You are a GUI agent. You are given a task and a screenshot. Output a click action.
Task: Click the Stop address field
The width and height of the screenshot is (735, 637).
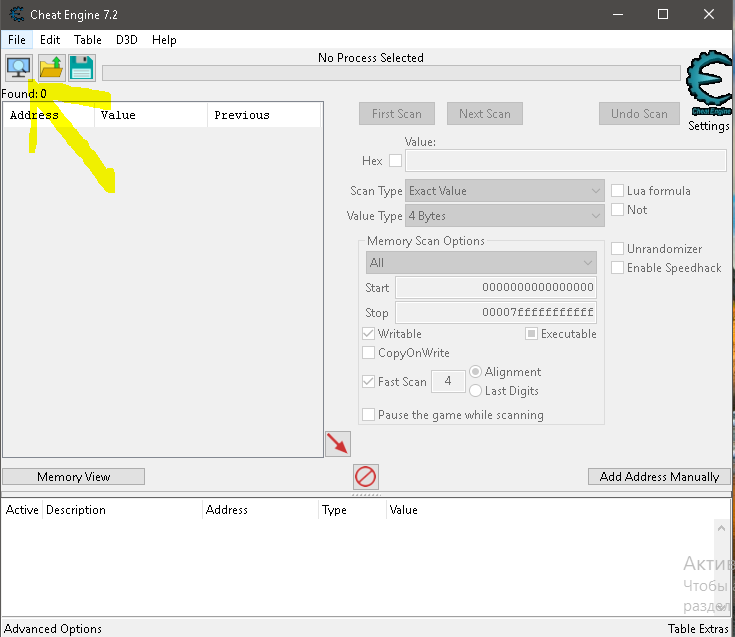(496, 312)
